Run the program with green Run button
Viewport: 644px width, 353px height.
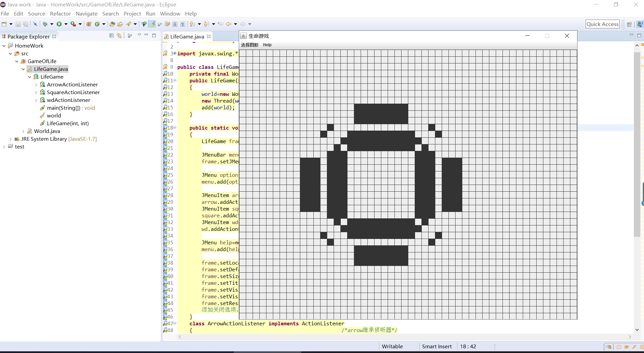coord(59,24)
